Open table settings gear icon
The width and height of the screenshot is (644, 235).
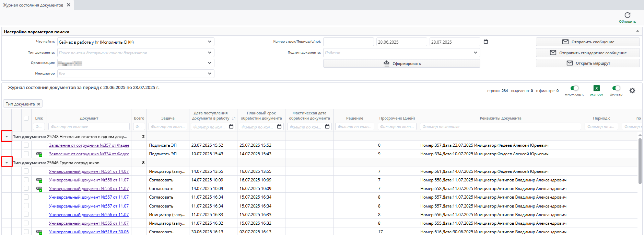coord(632,91)
